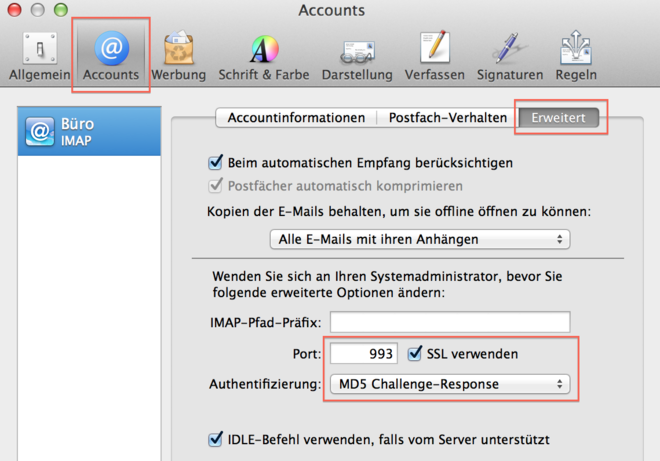Toggle the SSL verwenden checkbox
The height and width of the screenshot is (461, 660).
pyautogui.click(x=415, y=354)
